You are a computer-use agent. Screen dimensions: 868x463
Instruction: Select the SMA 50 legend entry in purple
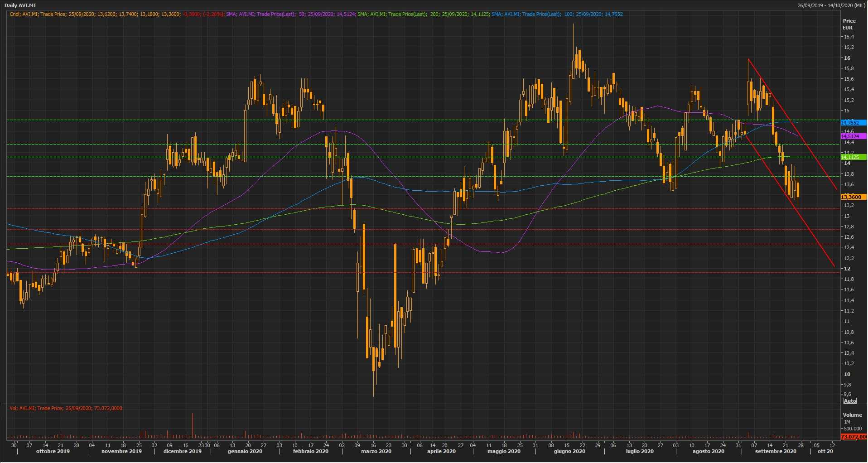click(x=290, y=14)
